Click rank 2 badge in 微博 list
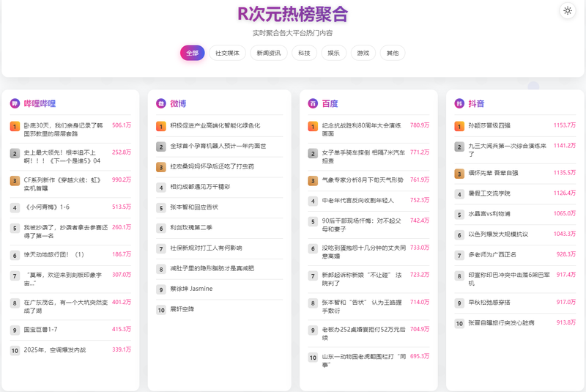Screen dimensions: 586x392 click(x=161, y=147)
